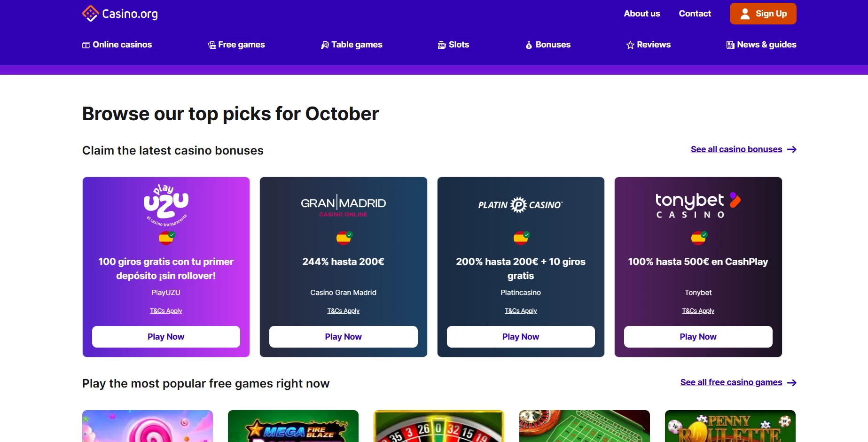Screen dimensions: 868x442
Task: Open the Online casinos menu
Action: [117, 45]
